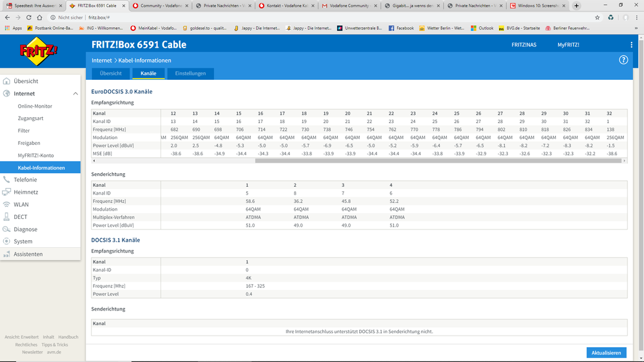This screenshot has height=362, width=644.
Task: Click the Übersicht house icon in sidebar
Action: [x=6, y=81]
